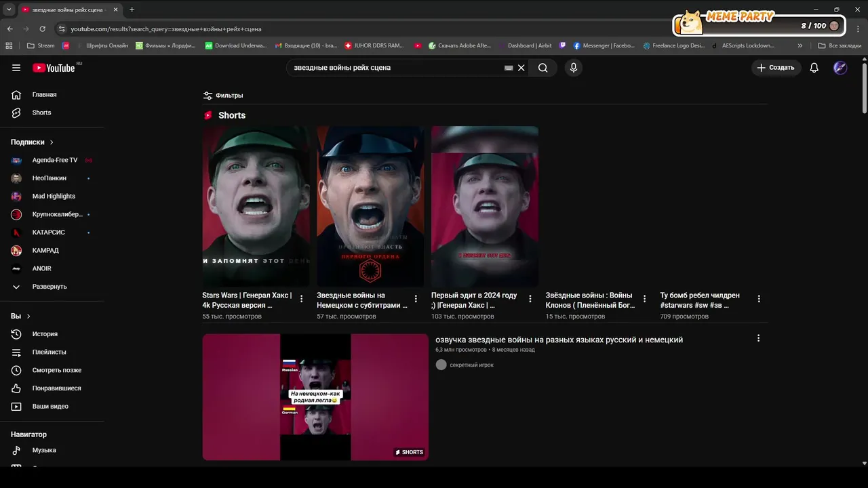The height and width of the screenshot is (488, 868).
Task: Open the apps grid icon in bookmarks bar
Action: (9, 45)
